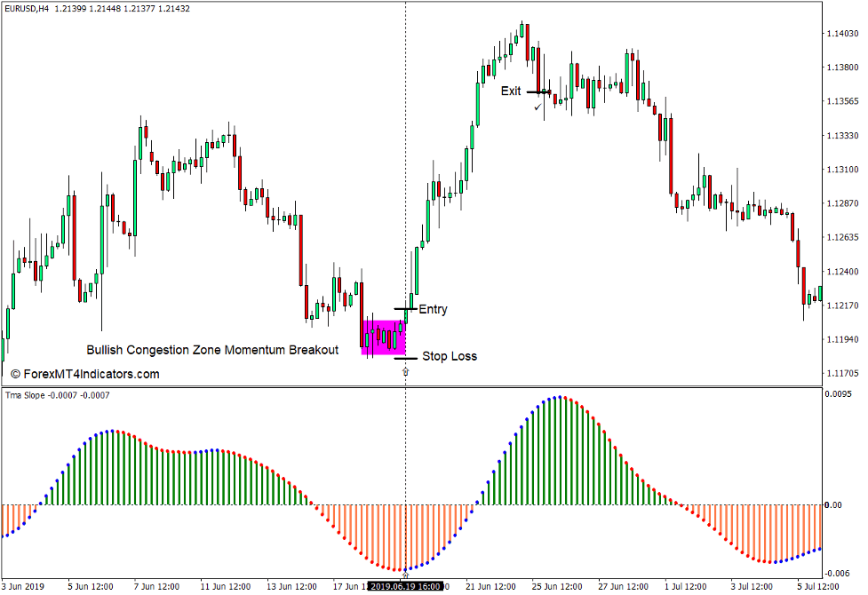Select the magenta congestion zone rectangle

point(382,339)
